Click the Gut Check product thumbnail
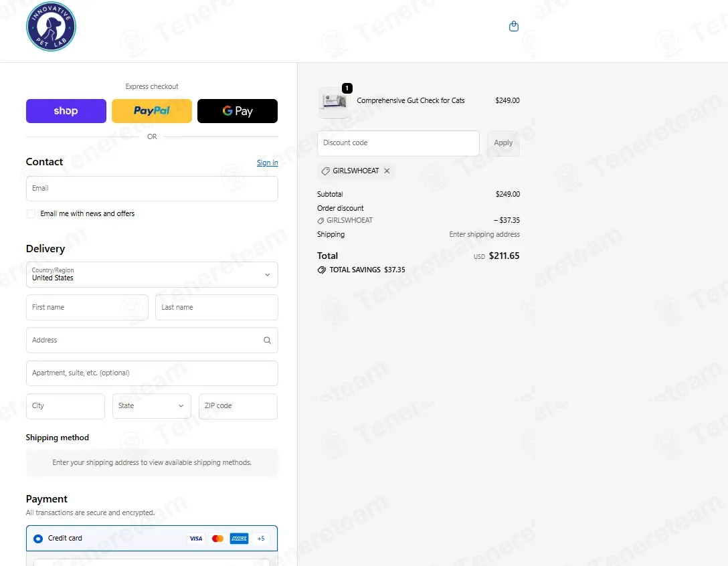Image resolution: width=728 pixels, height=566 pixels. (334, 102)
